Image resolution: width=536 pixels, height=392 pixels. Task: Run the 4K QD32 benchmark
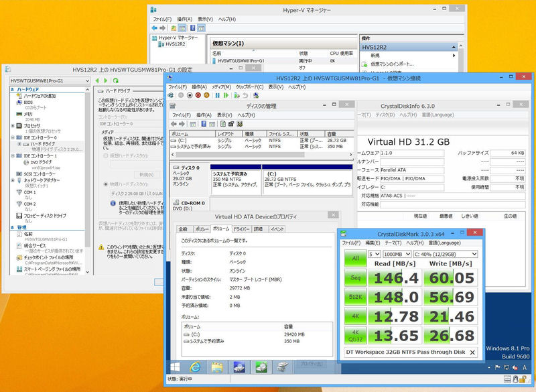[x=355, y=335]
